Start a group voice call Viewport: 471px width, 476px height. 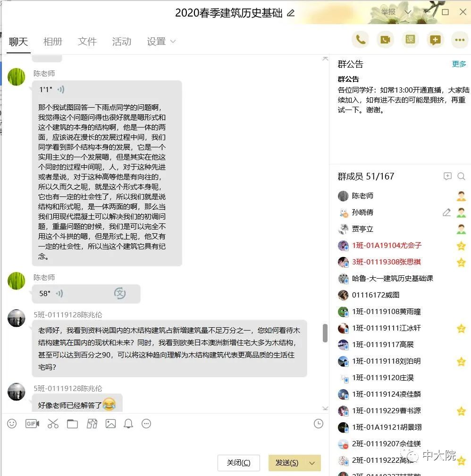coord(360,40)
